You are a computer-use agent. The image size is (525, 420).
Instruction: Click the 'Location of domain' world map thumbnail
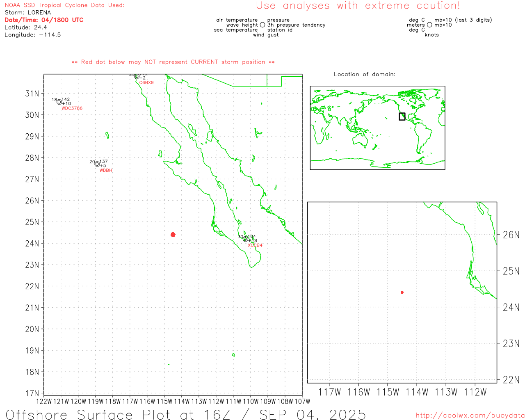(377, 128)
